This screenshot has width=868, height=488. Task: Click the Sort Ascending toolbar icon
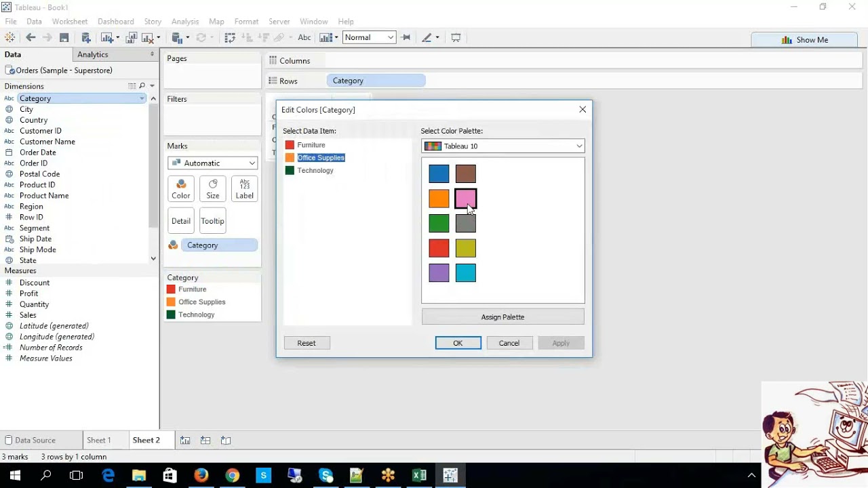point(248,38)
